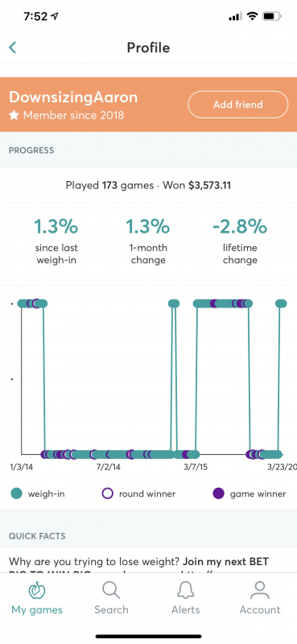Tap the Wi-Fi status icon
This screenshot has height=644, width=297.
tap(252, 17)
